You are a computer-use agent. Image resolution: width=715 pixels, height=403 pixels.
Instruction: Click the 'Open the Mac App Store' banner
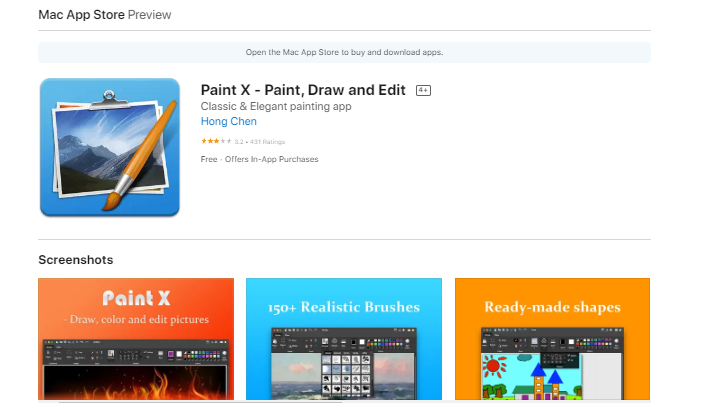(x=344, y=52)
